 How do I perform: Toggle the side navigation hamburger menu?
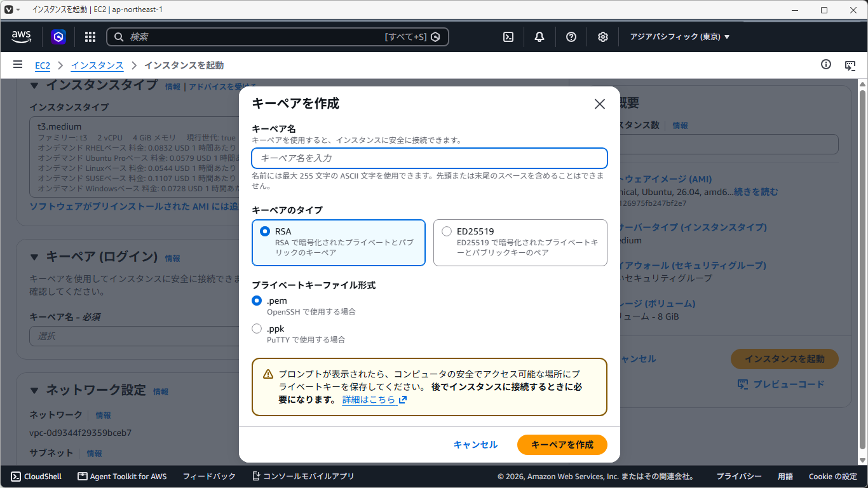coord(18,65)
